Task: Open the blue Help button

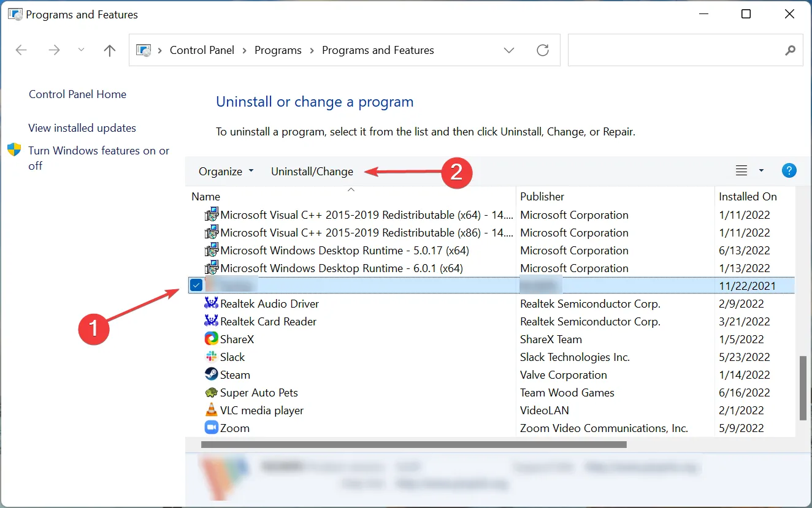Action: 789,170
